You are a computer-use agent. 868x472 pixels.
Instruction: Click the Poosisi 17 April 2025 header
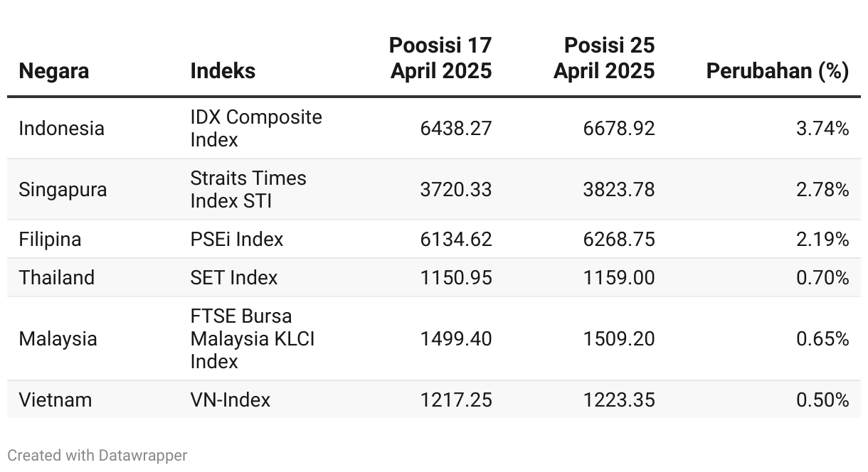tap(440, 58)
